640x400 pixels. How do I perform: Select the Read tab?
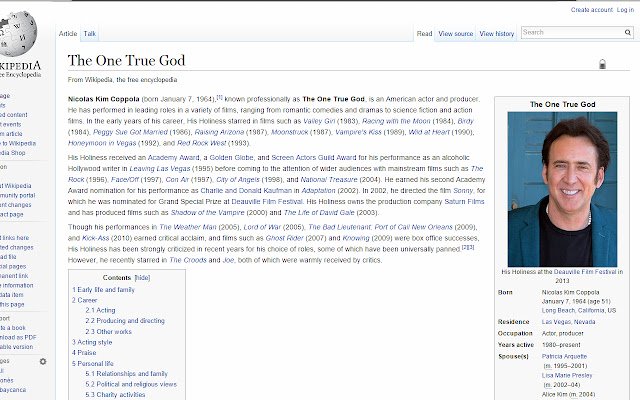coord(424,34)
